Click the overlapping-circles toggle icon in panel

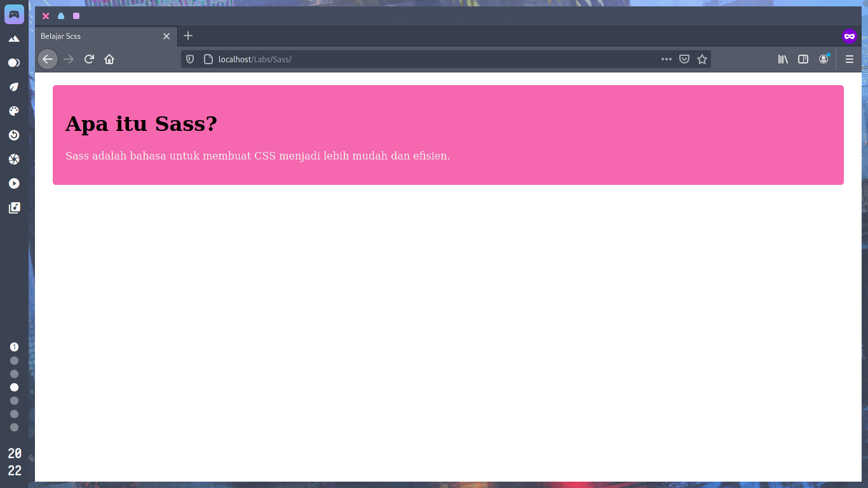(14, 63)
